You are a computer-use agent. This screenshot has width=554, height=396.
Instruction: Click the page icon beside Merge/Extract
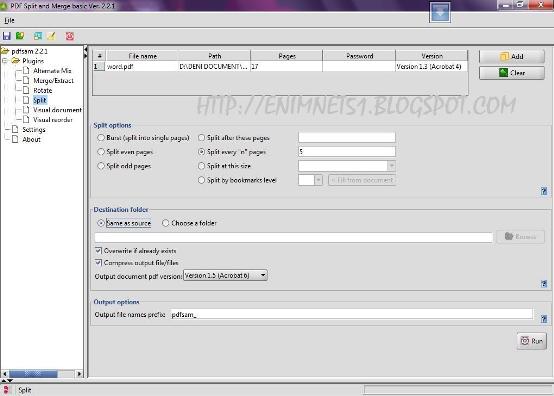click(x=26, y=80)
